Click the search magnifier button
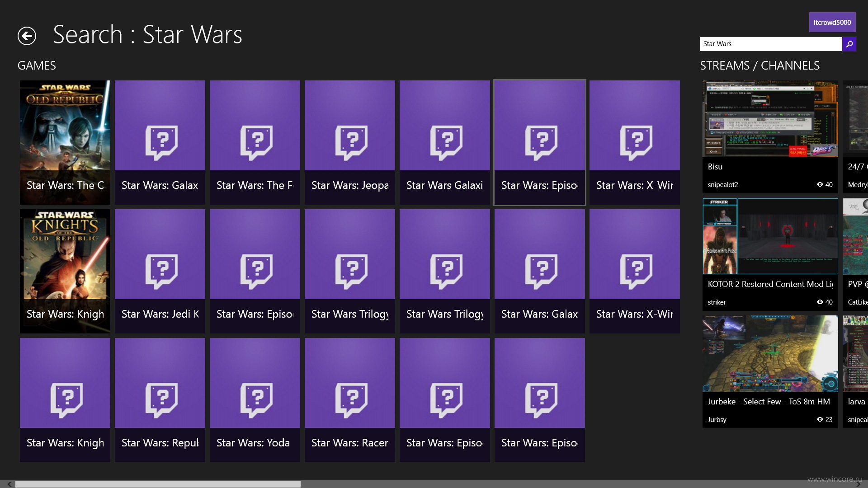The image size is (868, 488). coord(849,44)
